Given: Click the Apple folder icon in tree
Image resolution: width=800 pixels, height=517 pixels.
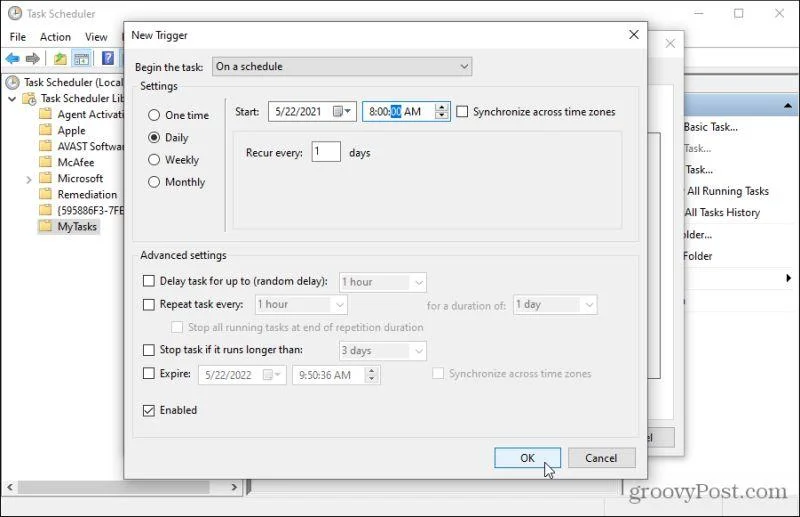Looking at the screenshot, I should pos(46,130).
